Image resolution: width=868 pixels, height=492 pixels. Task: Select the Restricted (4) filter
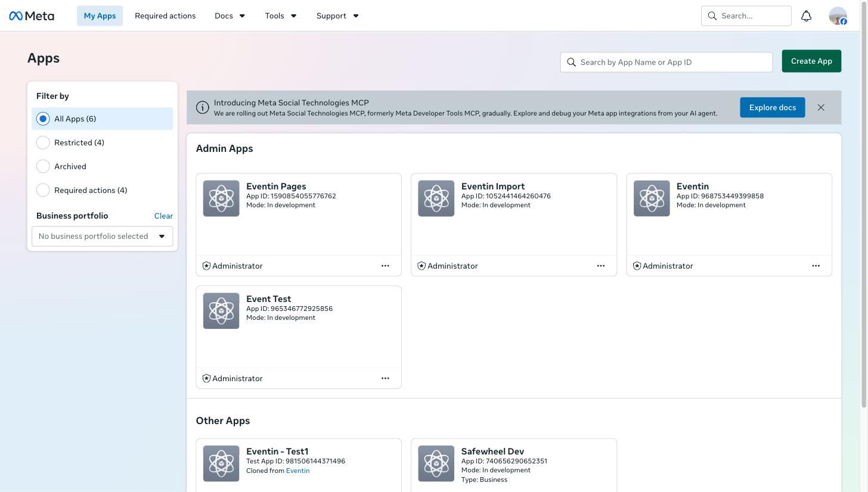[x=103, y=143]
